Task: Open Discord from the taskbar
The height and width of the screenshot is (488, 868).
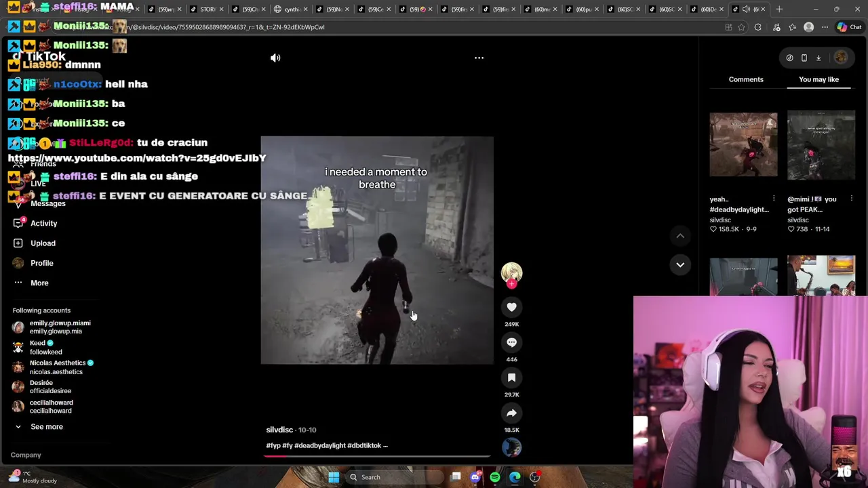Action: (x=475, y=477)
